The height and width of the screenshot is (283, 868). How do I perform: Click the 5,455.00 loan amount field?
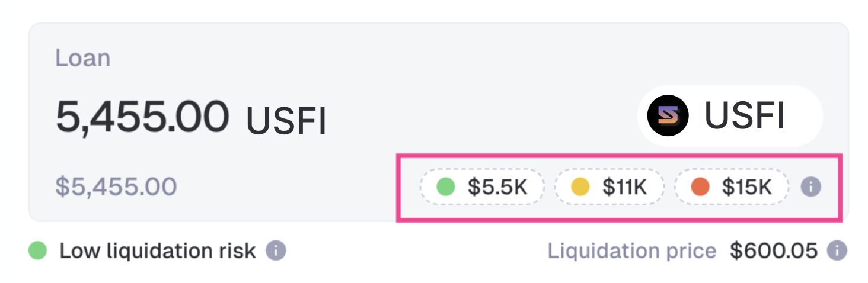142,117
